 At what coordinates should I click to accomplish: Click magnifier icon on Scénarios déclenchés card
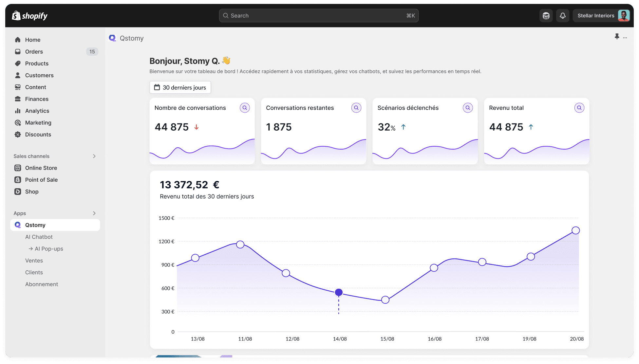point(468,108)
